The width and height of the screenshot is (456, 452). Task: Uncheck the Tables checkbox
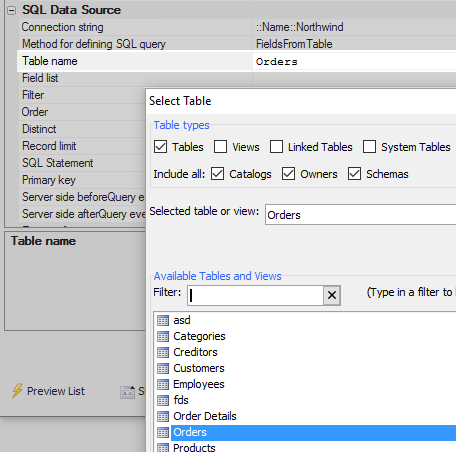click(x=160, y=147)
